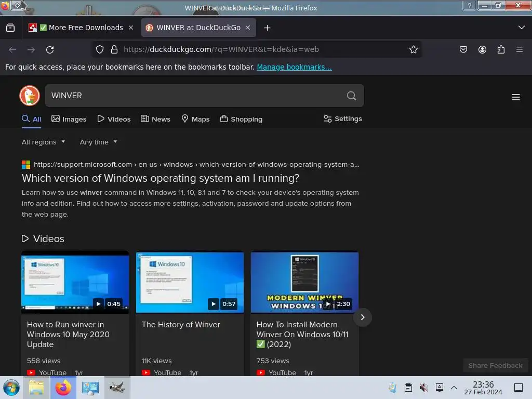Open the All regions dropdown

[44, 142]
